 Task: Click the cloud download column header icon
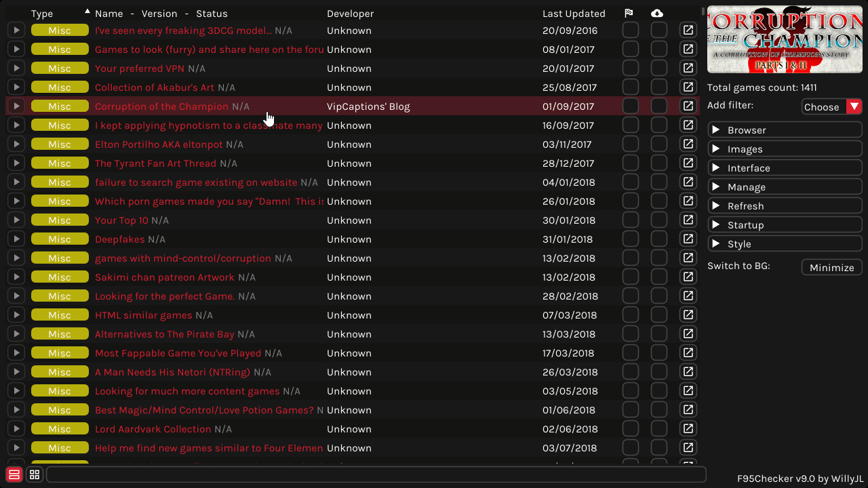point(657,14)
